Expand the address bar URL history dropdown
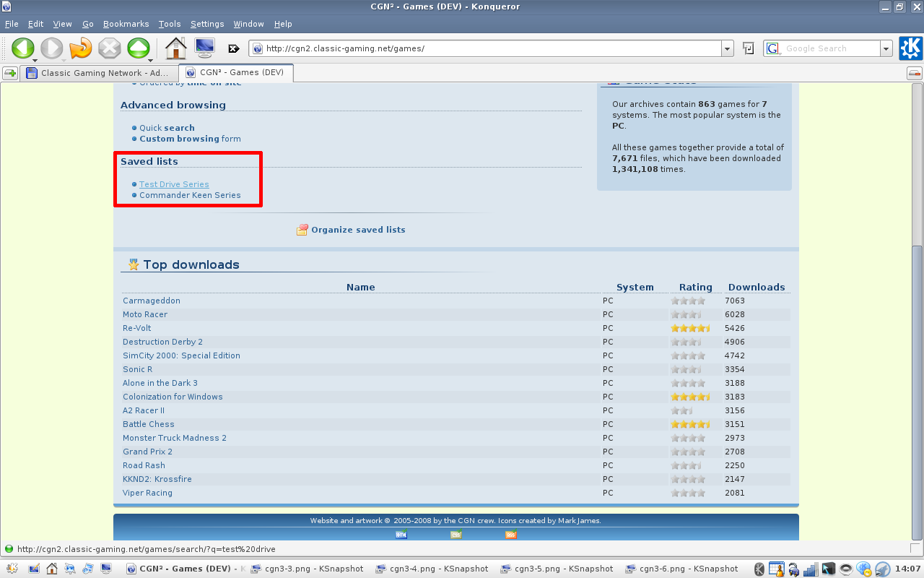The height and width of the screenshot is (578, 924). 728,49
